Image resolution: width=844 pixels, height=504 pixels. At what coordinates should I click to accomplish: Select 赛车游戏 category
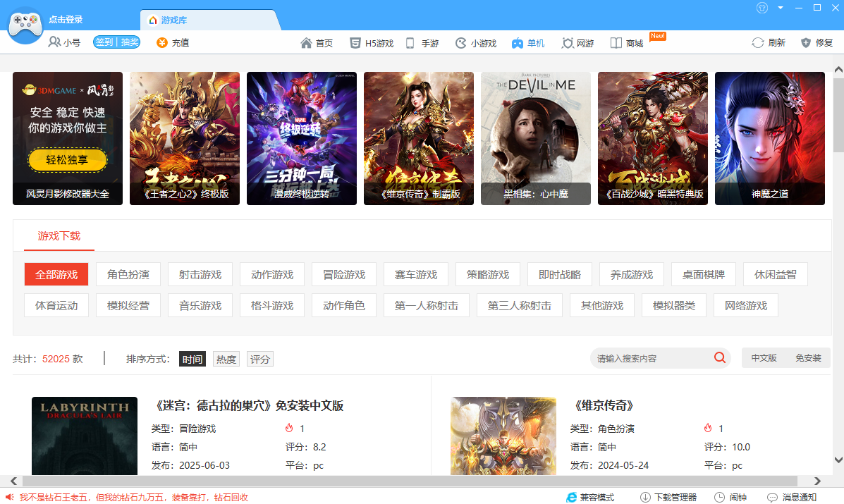tap(416, 274)
